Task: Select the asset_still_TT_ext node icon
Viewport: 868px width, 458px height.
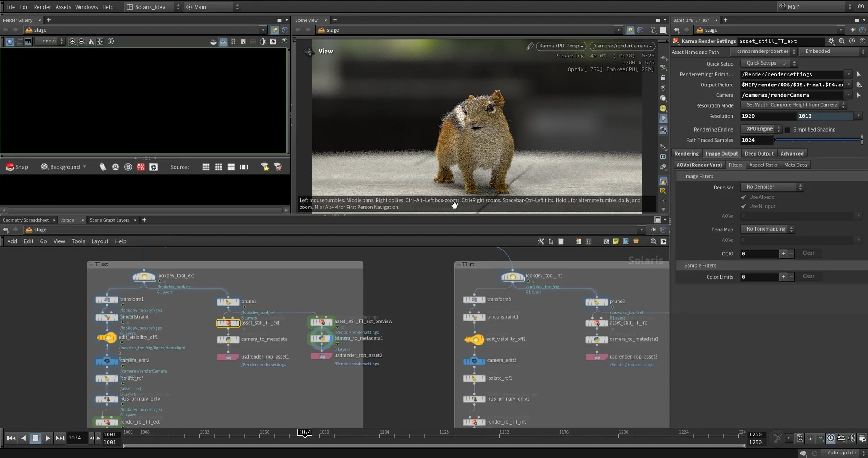Action: pos(228,323)
